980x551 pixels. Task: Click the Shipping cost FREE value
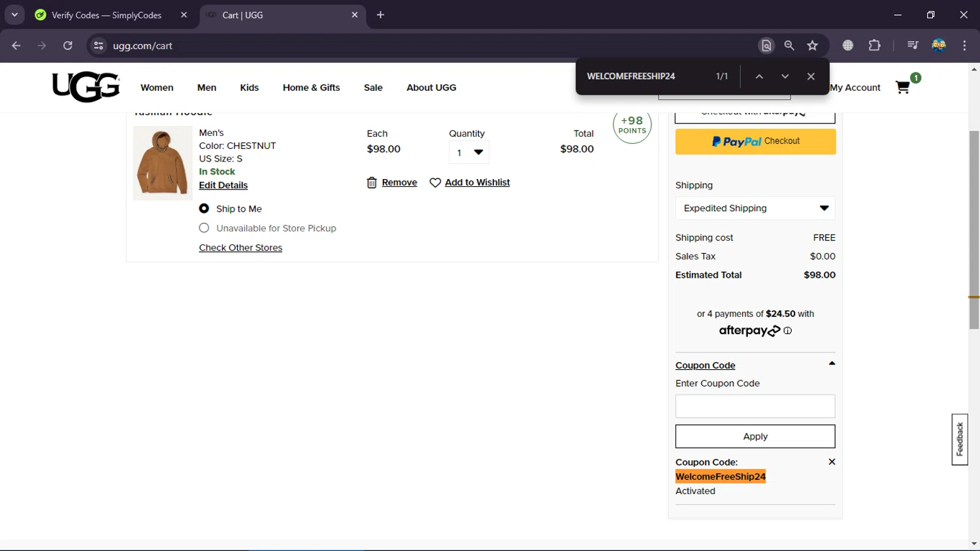pyautogui.click(x=825, y=238)
